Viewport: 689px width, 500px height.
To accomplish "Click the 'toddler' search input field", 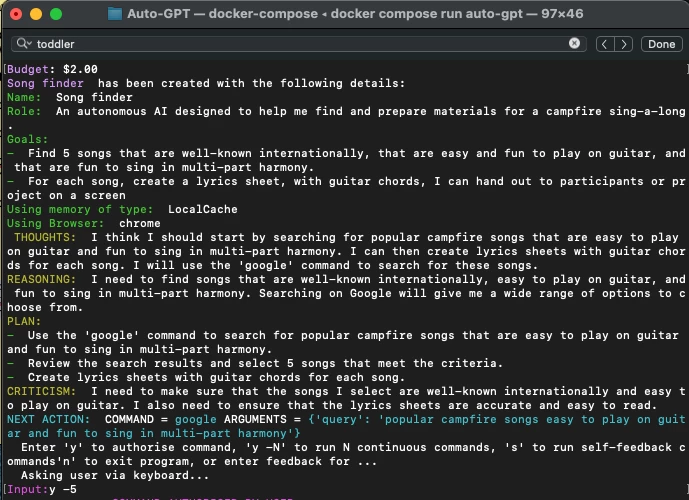I will click(x=300, y=44).
